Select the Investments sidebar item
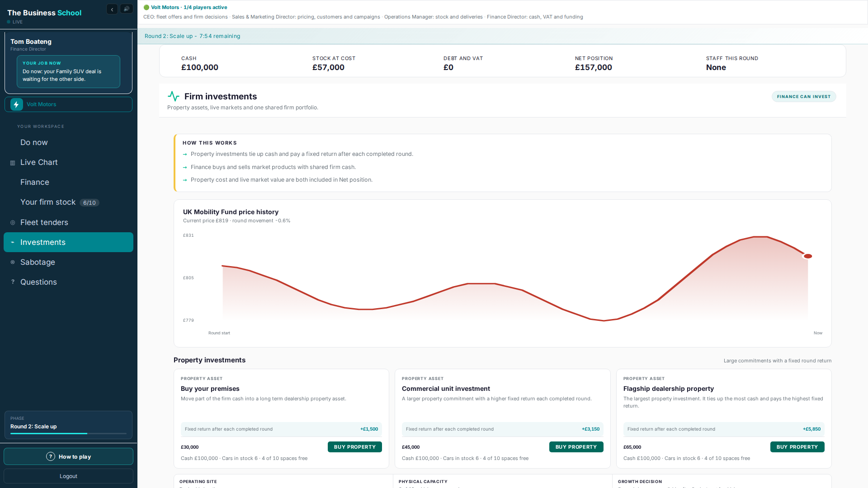Screen dimensions: 868x488 click(x=68, y=242)
